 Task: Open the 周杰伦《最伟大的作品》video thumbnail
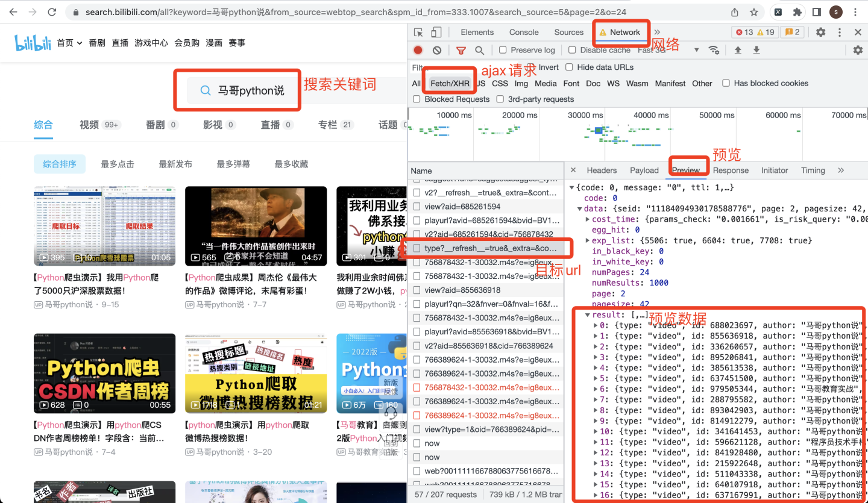(256, 226)
